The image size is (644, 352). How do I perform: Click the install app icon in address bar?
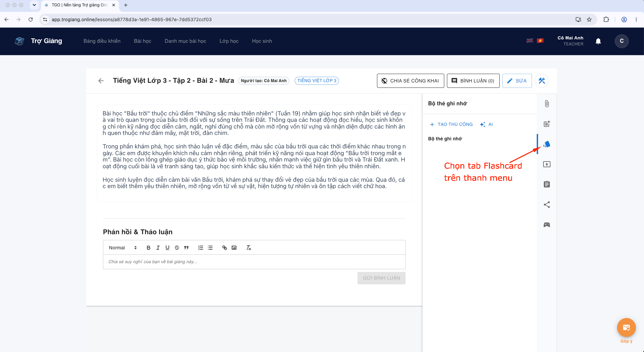(x=578, y=20)
